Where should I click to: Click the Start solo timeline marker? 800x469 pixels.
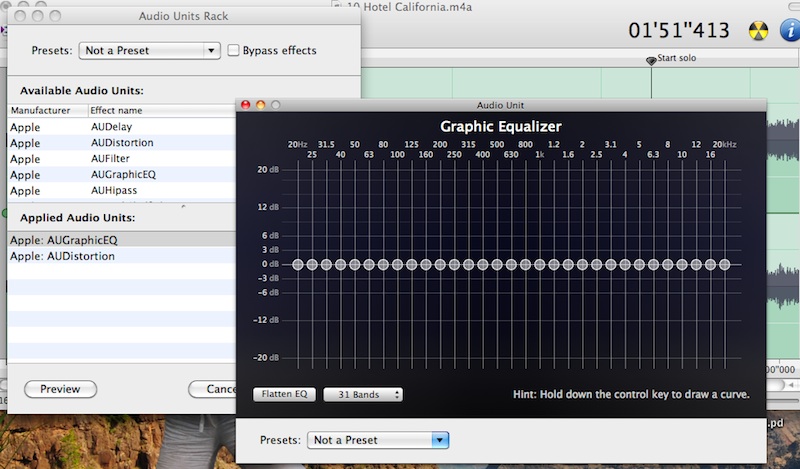[652, 60]
